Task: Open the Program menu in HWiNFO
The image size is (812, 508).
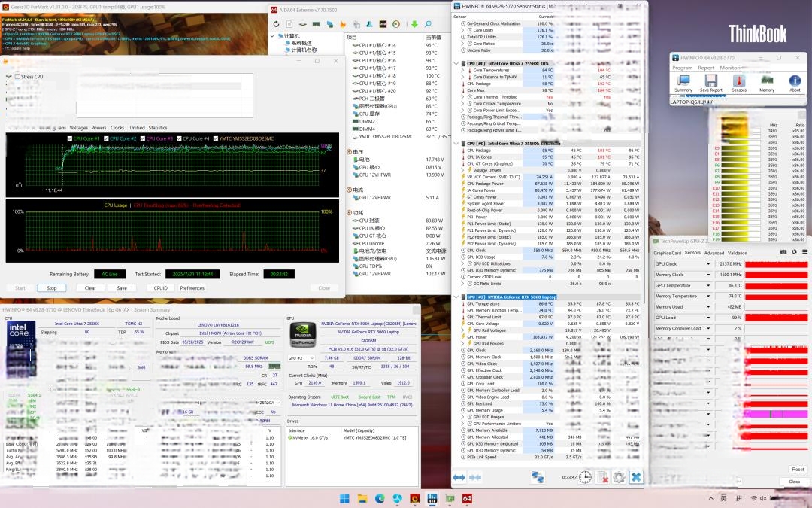Action: (683, 68)
